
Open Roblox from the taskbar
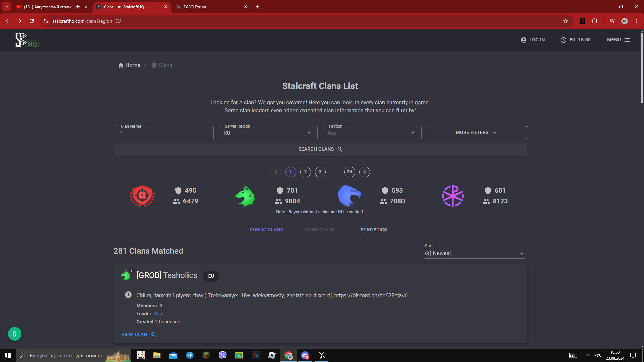[272, 355]
